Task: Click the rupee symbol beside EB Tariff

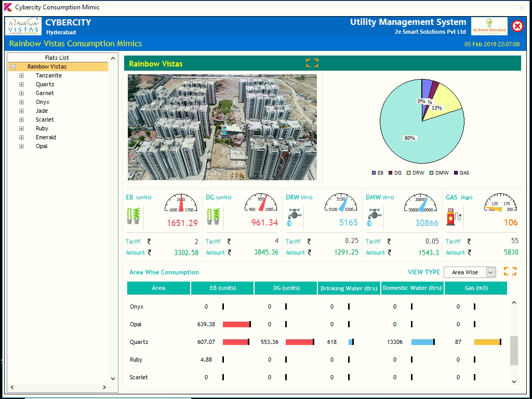Action: pyautogui.click(x=149, y=242)
